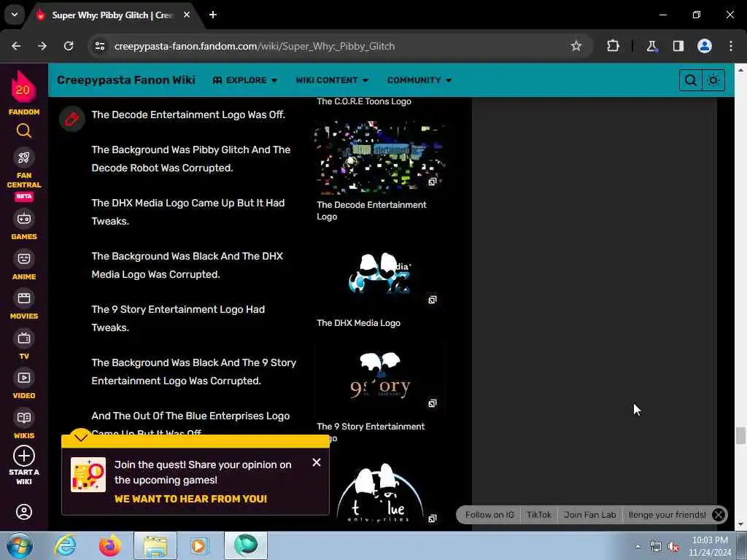
Task: Click the network tray icon
Action: click(656, 547)
